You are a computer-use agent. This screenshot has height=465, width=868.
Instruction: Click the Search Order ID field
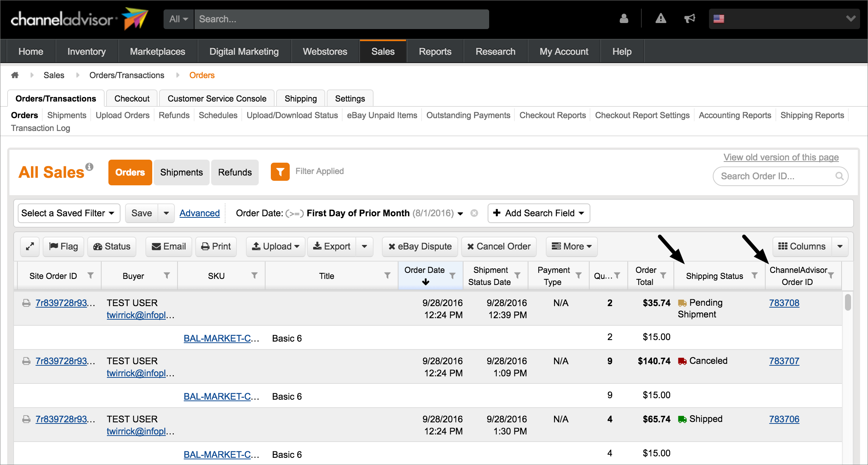point(775,176)
